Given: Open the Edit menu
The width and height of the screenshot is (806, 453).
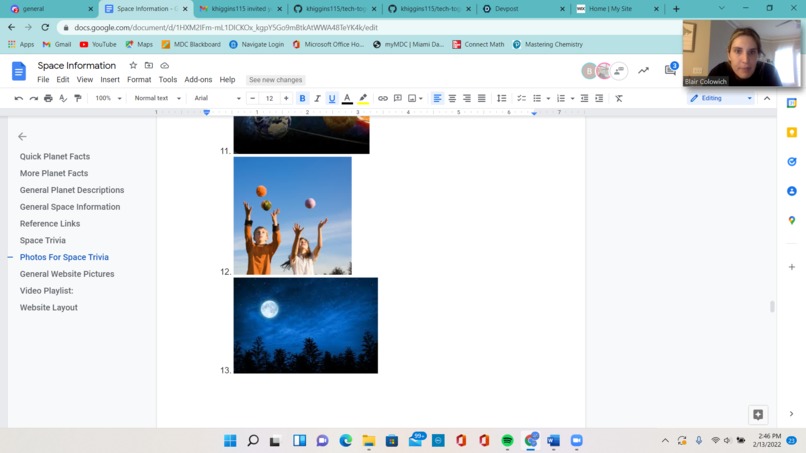Looking at the screenshot, I should pyautogui.click(x=63, y=80).
